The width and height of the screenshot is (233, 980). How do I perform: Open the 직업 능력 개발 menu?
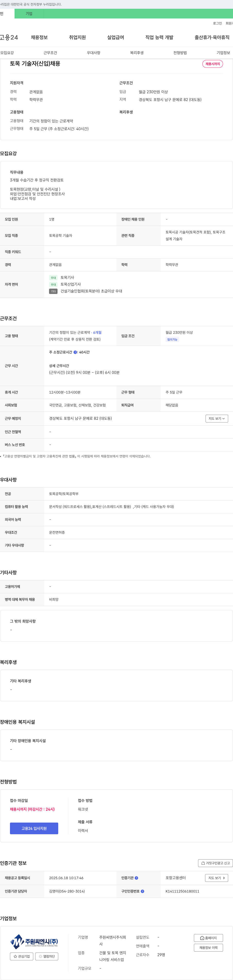click(x=159, y=37)
